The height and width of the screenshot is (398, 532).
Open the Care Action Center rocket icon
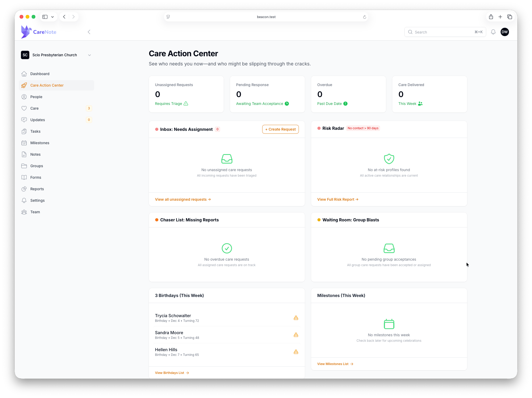click(24, 85)
